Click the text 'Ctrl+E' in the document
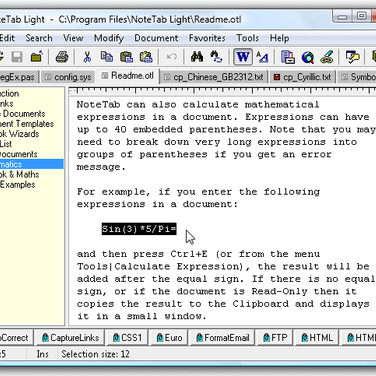Screen dimensions: 376x376 click(189, 254)
